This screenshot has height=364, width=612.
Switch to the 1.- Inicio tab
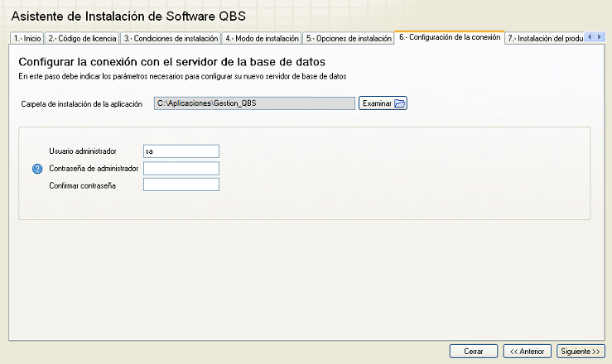(x=27, y=38)
